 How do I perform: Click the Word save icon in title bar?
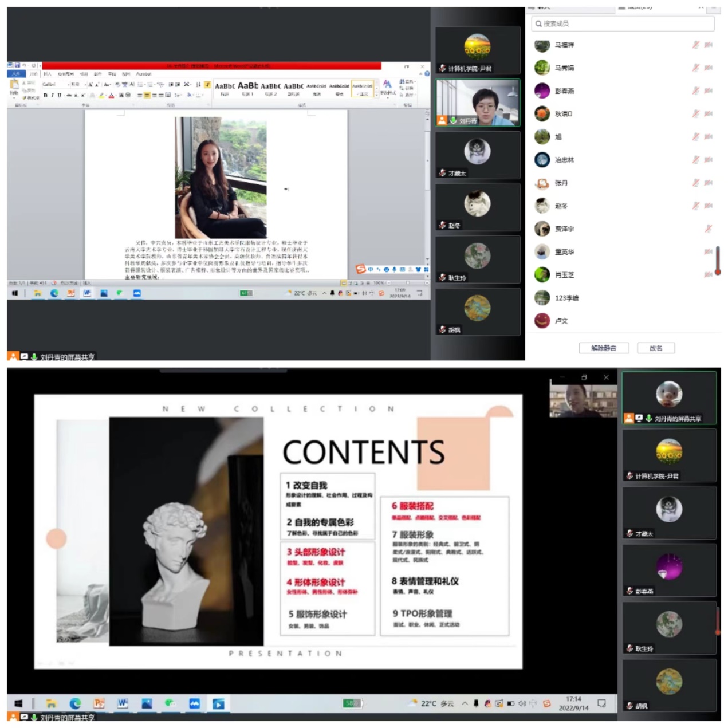(x=17, y=66)
